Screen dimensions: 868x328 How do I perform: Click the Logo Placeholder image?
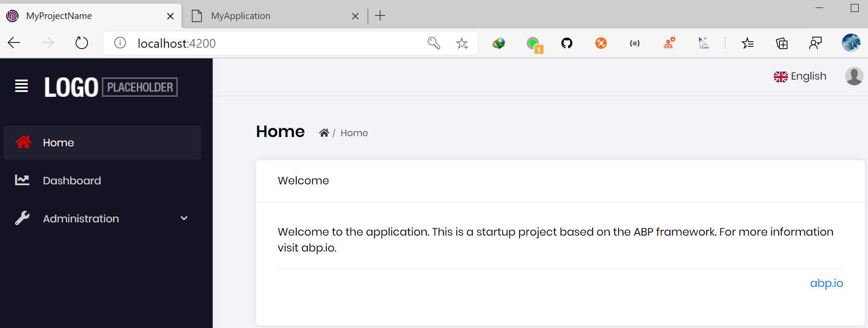(x=111, y=87)
